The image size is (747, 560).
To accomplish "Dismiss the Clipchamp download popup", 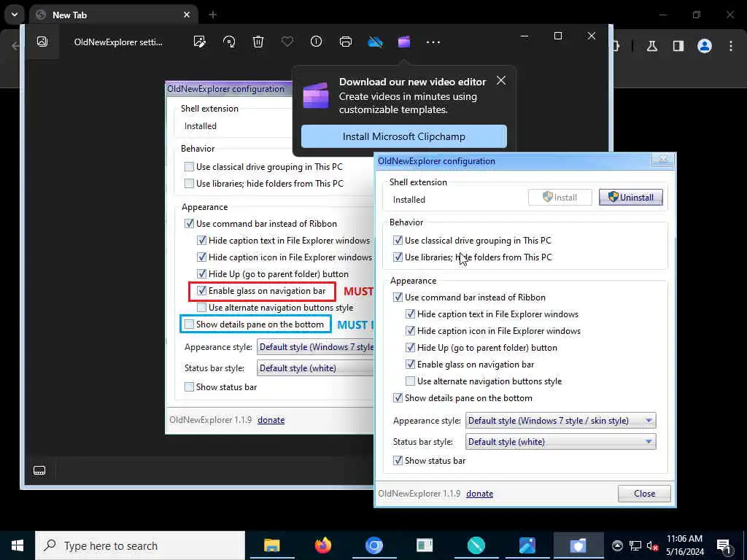I will (x=501, y=80).
